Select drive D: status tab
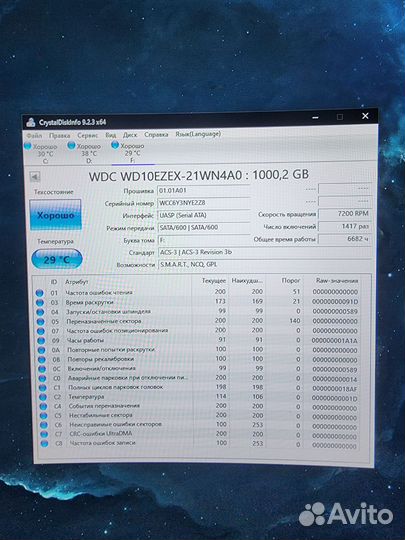The image size is (405, 540). (85, 153)
